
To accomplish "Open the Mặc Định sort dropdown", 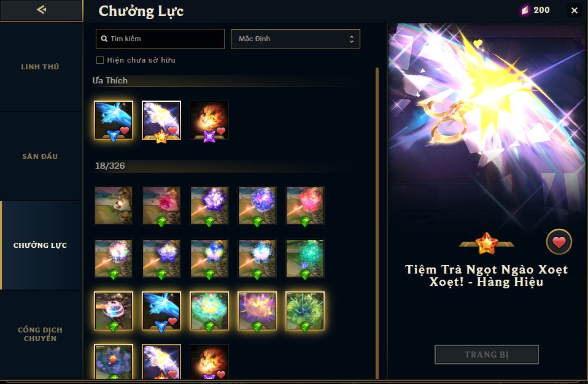I will (295, 39).
